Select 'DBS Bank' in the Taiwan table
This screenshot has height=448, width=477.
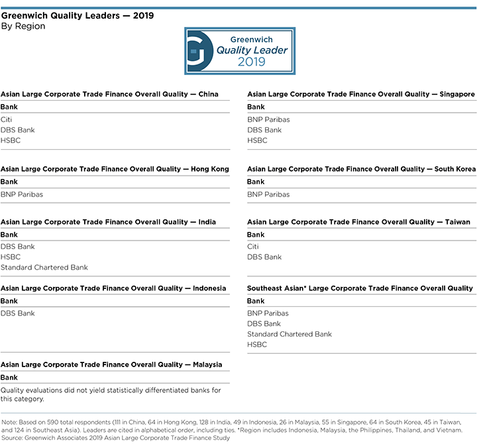[x=264, y=257]
